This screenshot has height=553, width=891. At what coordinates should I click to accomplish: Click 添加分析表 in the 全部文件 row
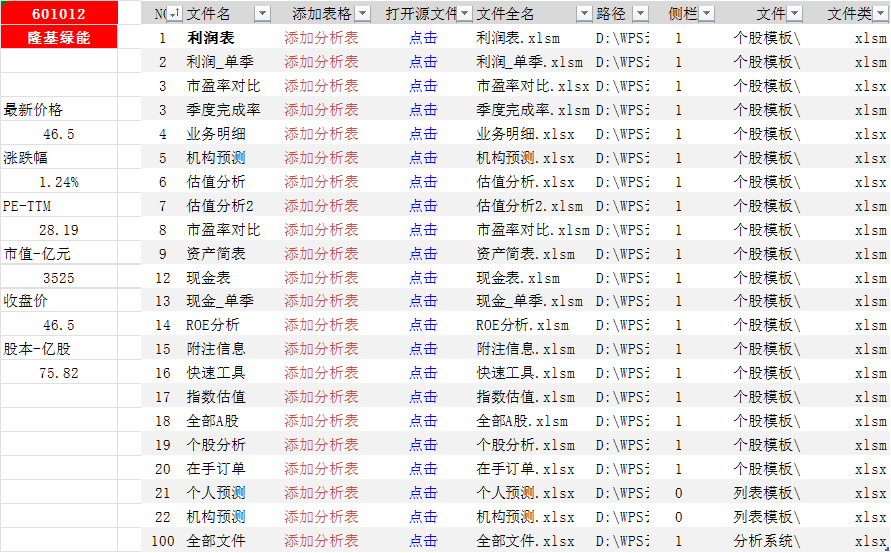pos(321,541)
